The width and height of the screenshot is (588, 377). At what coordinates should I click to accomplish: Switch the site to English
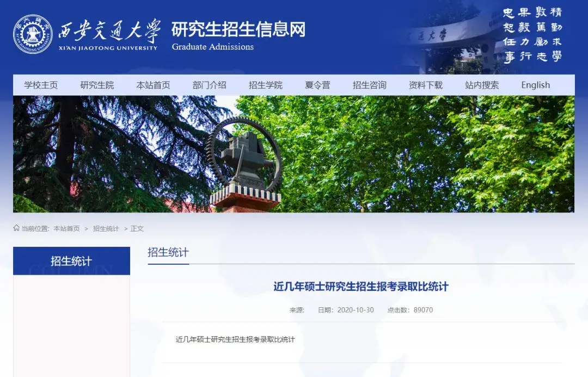[535, 84]
